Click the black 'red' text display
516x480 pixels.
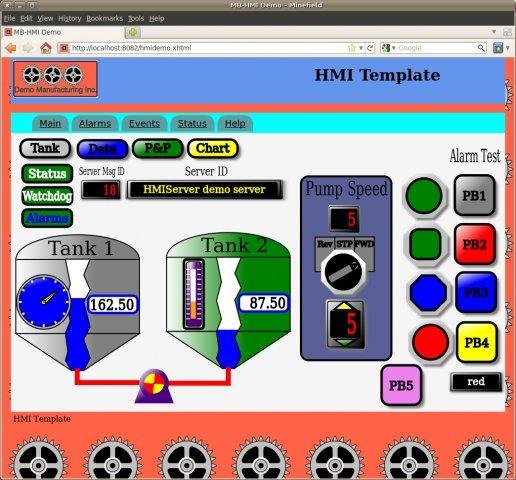[x=476, y=382]
